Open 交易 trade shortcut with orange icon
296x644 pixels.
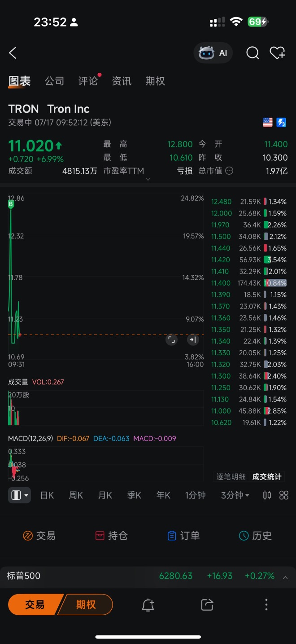39,535
